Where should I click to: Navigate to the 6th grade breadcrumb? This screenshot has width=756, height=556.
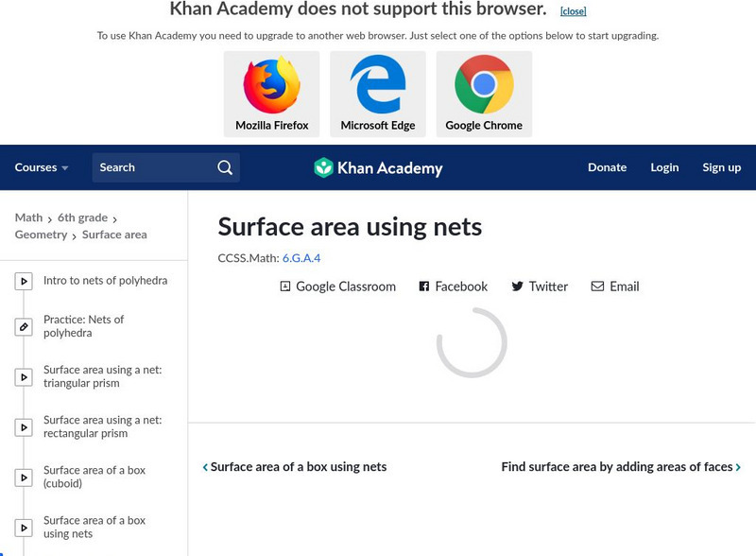(82, 217)
